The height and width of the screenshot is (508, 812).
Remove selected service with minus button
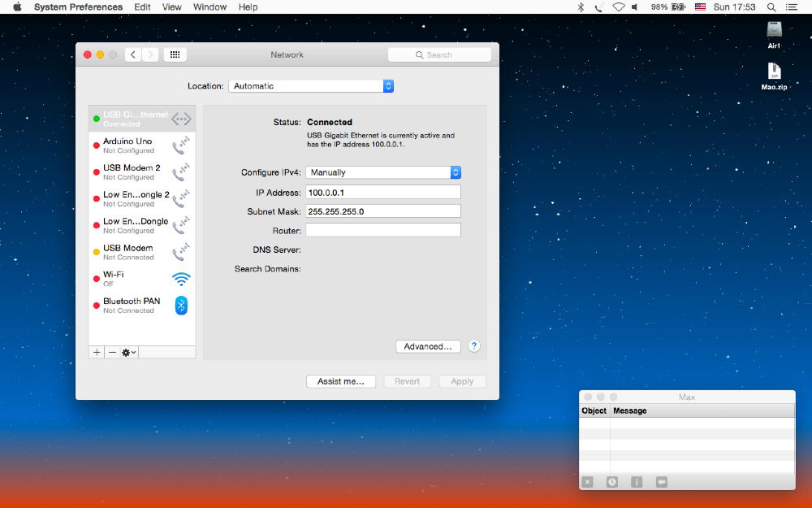(113, 352)
